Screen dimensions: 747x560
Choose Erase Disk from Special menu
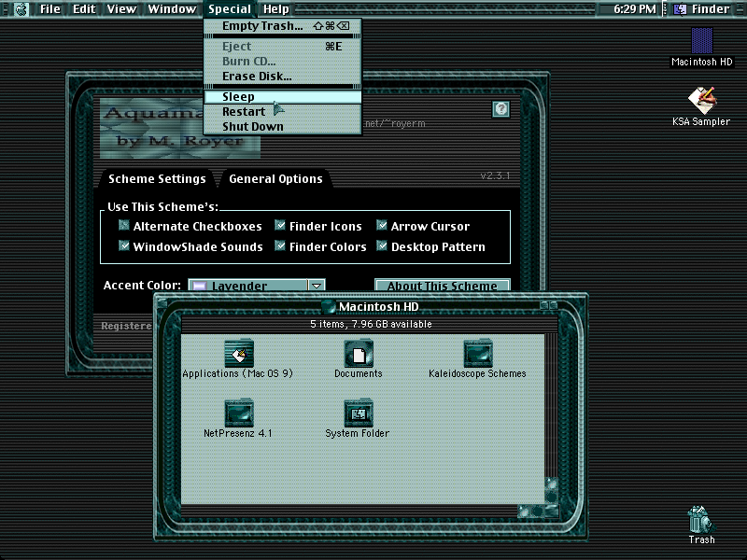pyautogui.click(x=283, y=77)
